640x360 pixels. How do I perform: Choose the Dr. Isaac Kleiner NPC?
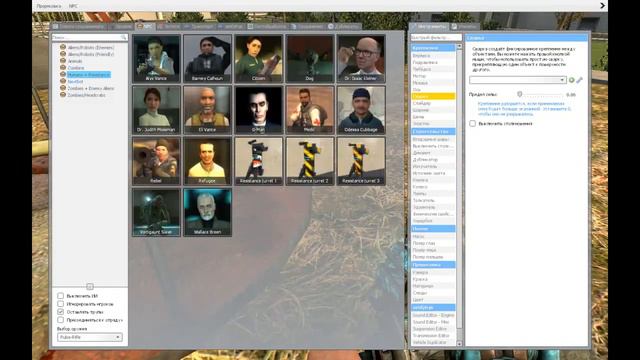(361, 58)
